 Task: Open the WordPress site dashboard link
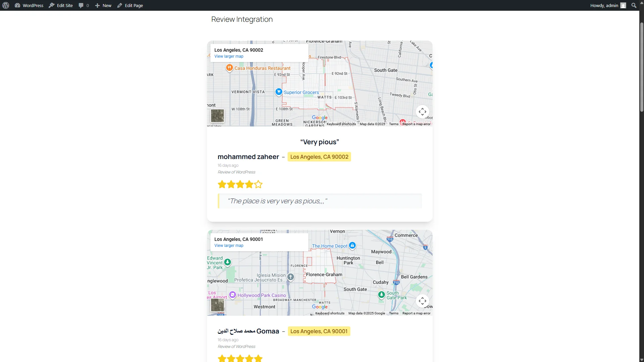[29, 5]
